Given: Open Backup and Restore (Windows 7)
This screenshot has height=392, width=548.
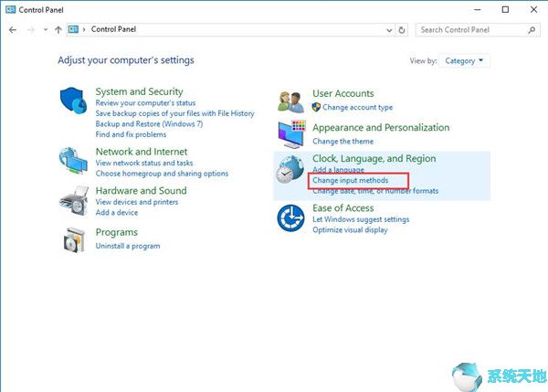Looking at the screenshot, I should pos(149,123).
